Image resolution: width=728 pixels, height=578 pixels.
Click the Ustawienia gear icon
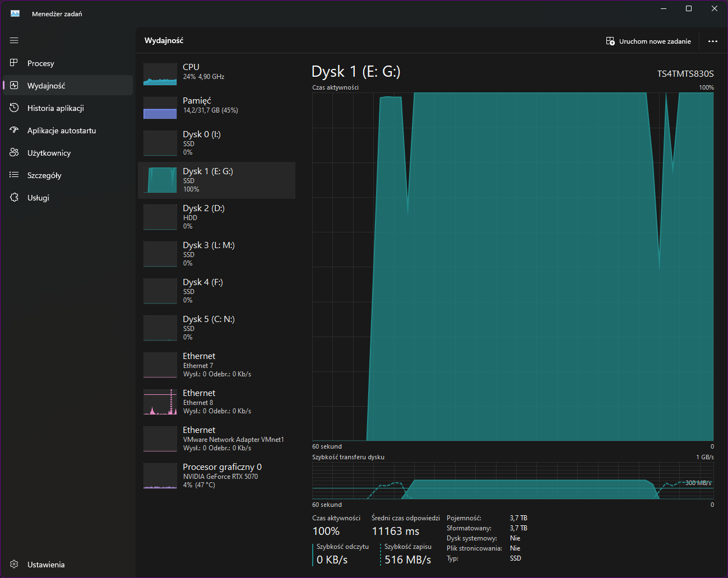point(14,564)
